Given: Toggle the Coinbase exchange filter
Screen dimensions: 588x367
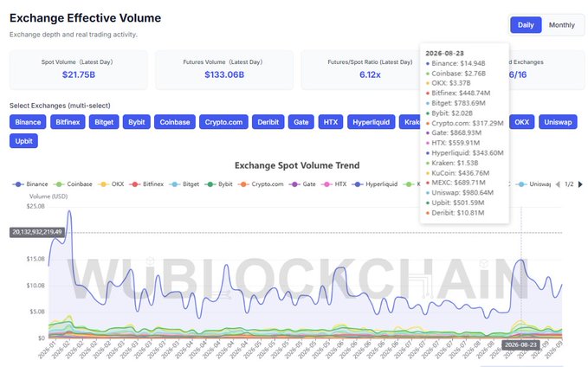Looking at the screenshot, I should [175, 122].
